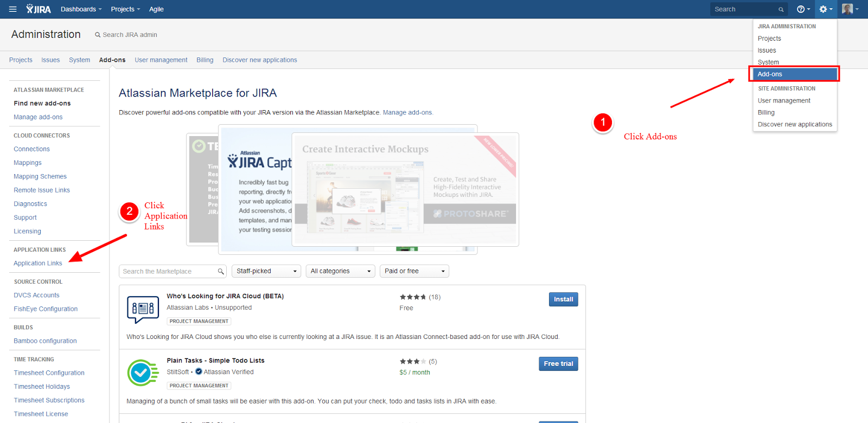This screenshot has width=868, height=423.
Task: Switch to the System admin tab
Action: click(79, 60)
